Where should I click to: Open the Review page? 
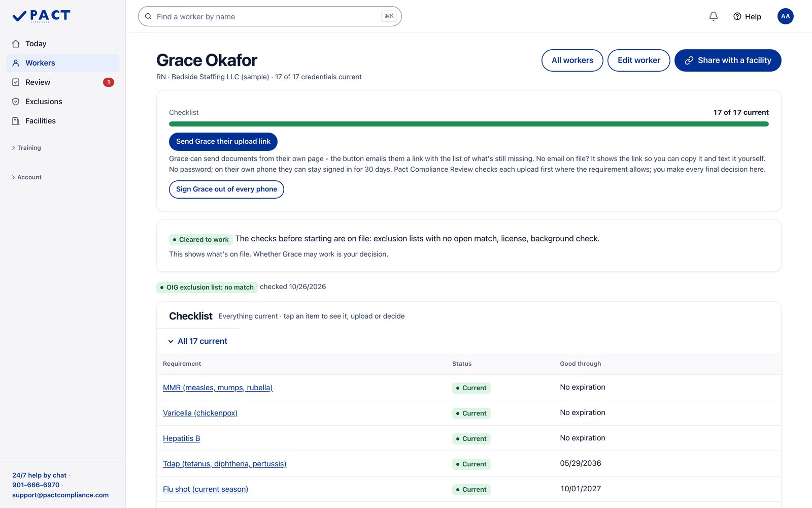pyautogui.click(x=63, y=82)
